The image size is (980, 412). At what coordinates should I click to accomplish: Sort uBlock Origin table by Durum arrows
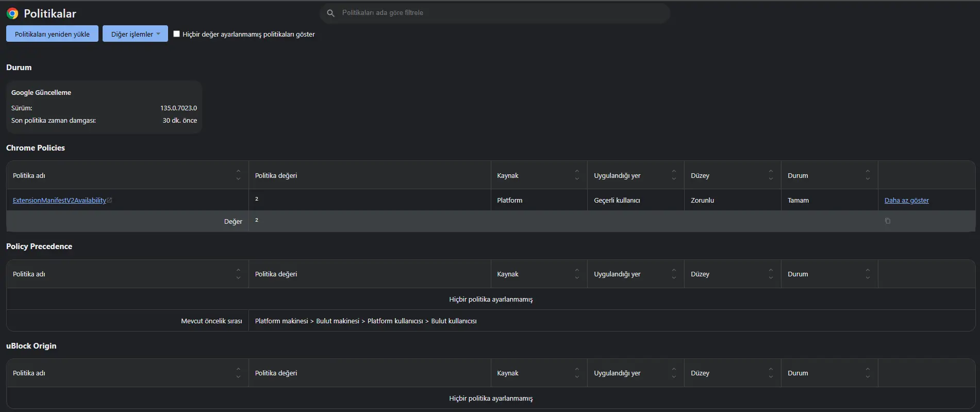click(x=868, y=373)
